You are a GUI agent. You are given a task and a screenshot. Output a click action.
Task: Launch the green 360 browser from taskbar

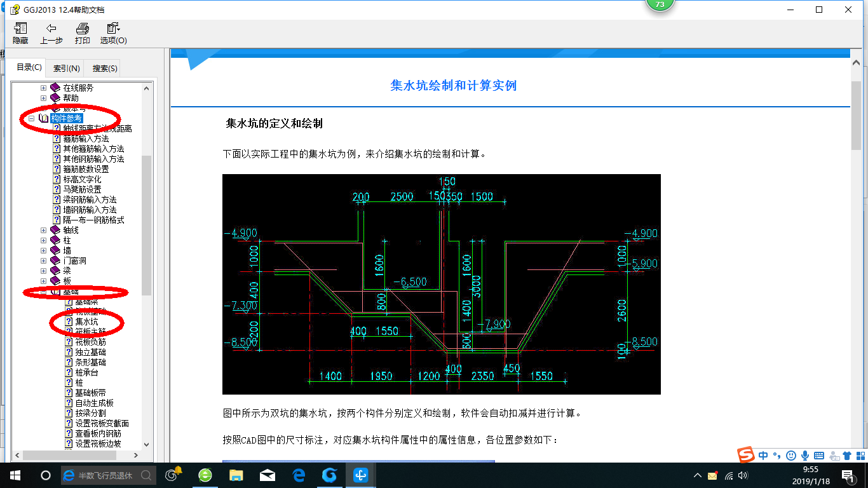[x=205, y=475]
